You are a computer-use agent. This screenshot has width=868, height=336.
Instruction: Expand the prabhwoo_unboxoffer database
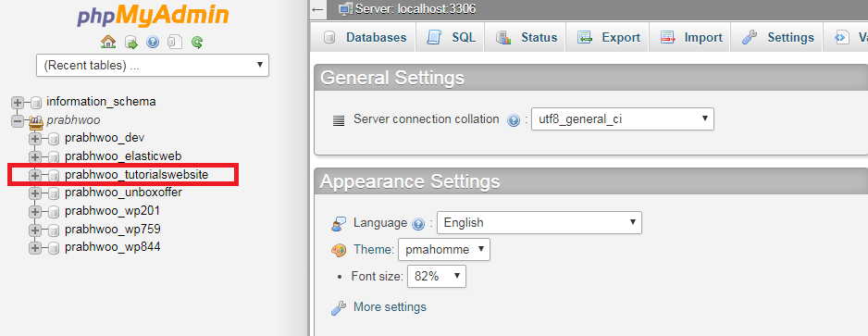tap(35, 193)
